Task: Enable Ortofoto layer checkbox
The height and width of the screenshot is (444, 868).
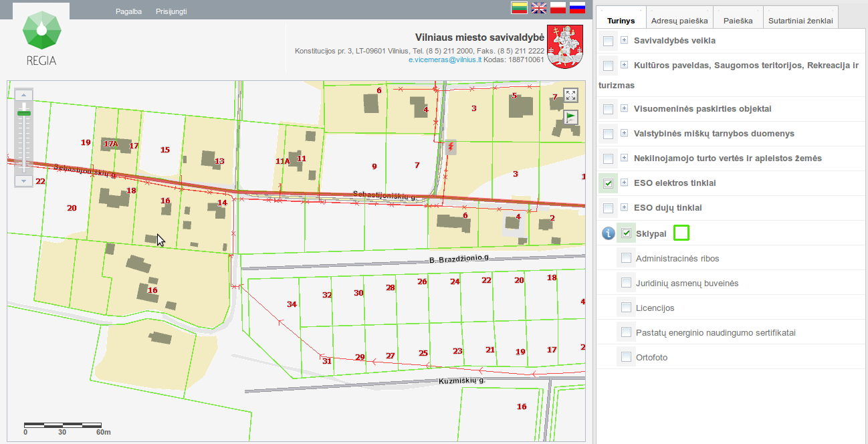Action: coord(626,357)
